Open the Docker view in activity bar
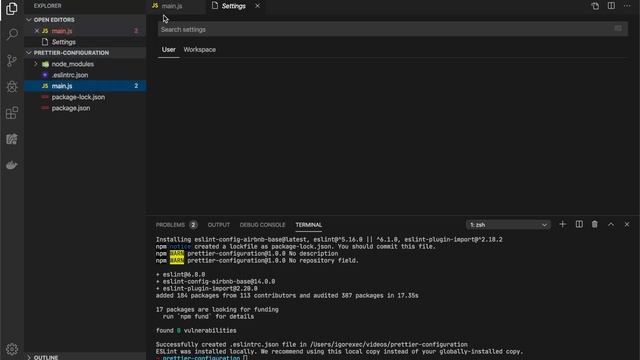The image size is (640, 360). [12, 165]
